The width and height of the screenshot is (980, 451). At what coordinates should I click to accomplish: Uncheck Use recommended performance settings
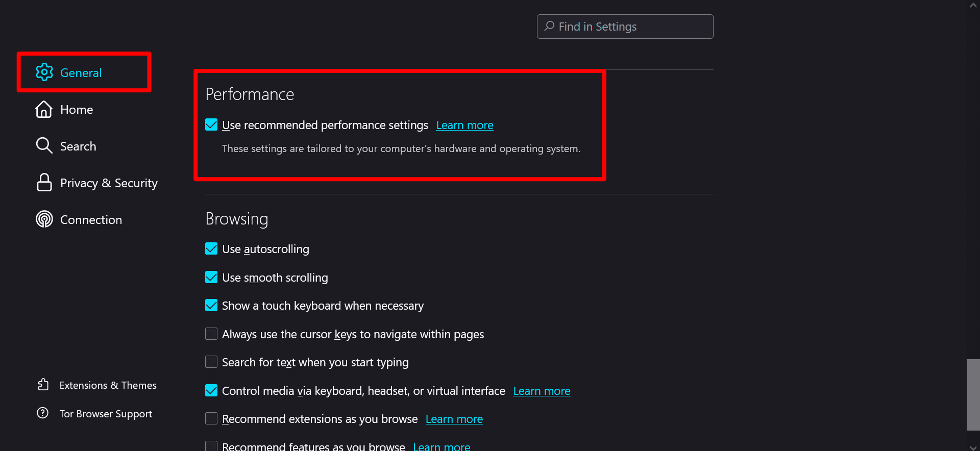pyautogui.click(x=211, y=125)
